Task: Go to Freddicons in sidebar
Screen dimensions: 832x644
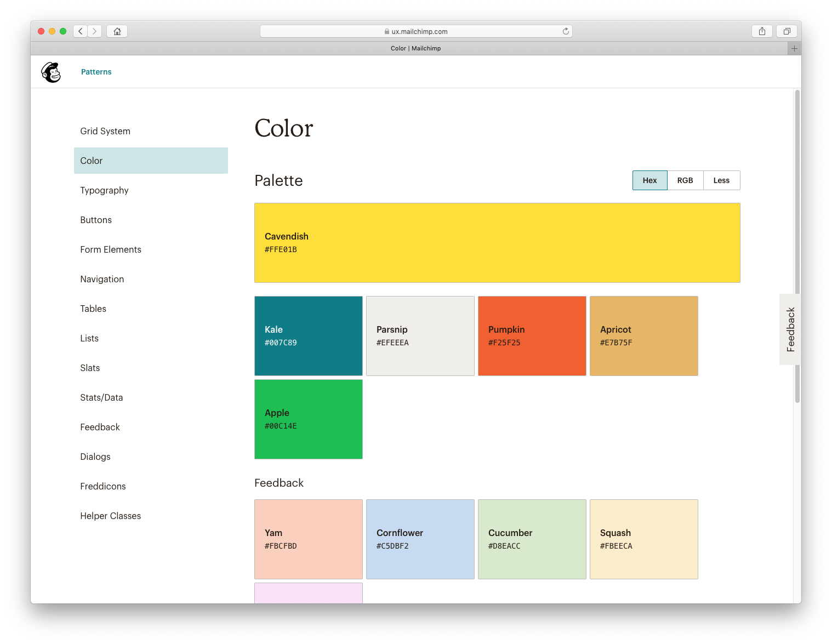Action: point(151,486)
